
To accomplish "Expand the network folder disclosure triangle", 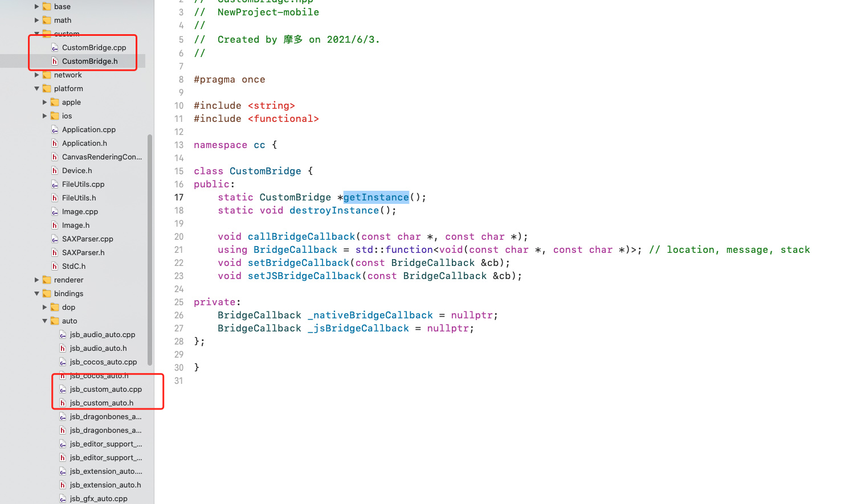I will 36,75.
